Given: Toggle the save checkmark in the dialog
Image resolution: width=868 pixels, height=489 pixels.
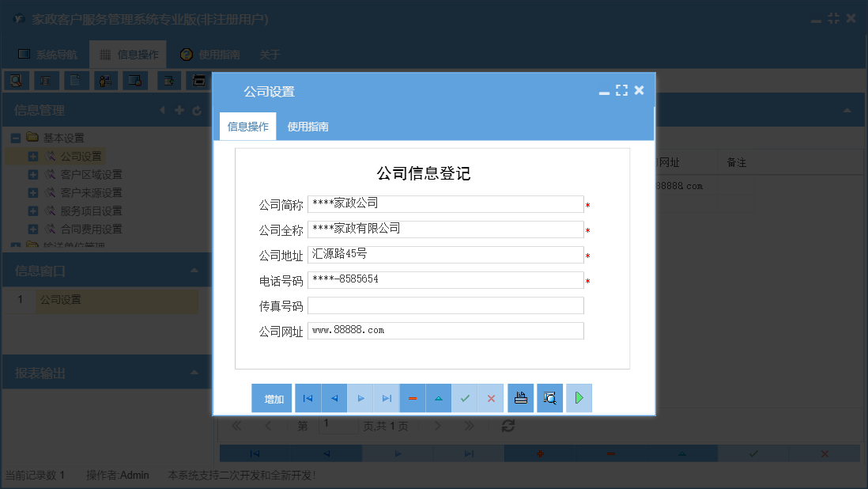Looking at the screenshot, I should click(465, 398).
